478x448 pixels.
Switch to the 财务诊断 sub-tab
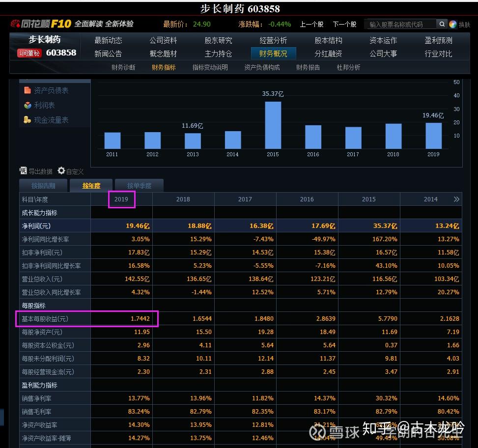(123, 67)
